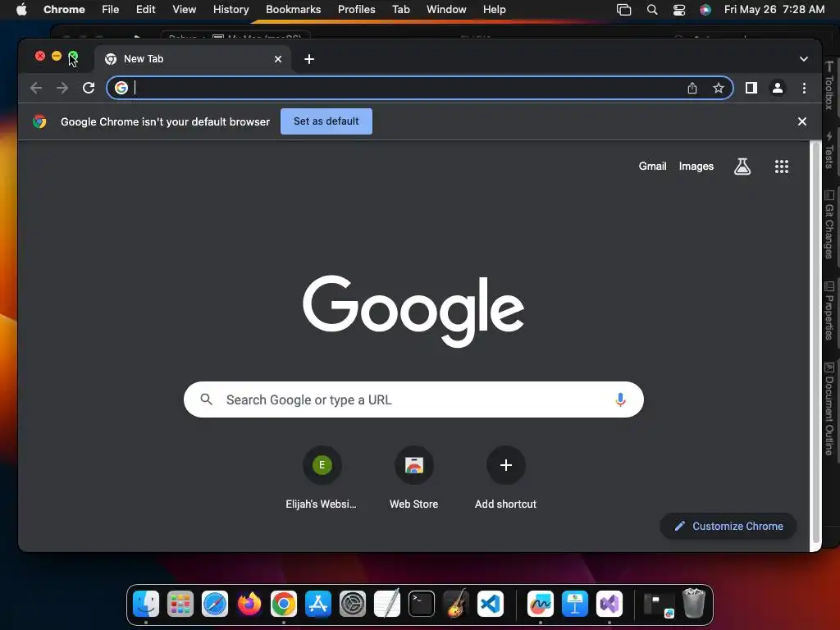Image resolution: width=840 pixels, height=630 pixels.
Task: Open the File menu
Action: (111, 10)
